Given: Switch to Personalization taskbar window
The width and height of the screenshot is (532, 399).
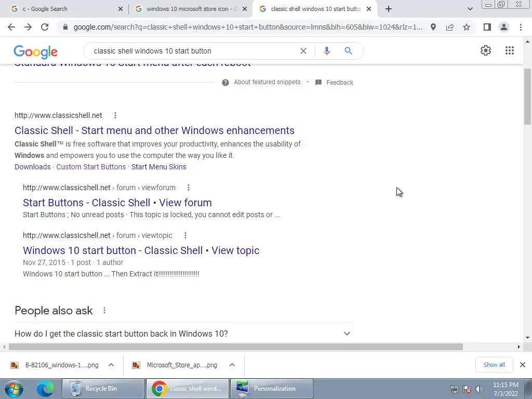Looking at the screenshot, I should coord(271,389).
